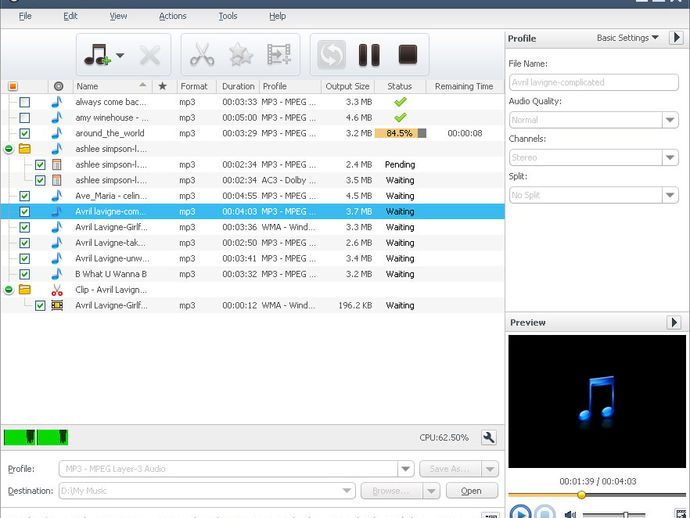
Task: Click the Add audio file icon
Action: coord(97,55)
